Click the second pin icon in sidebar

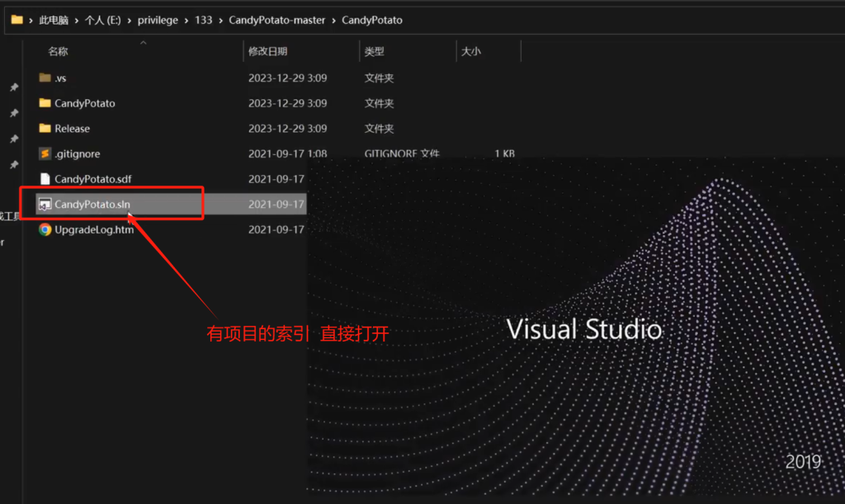click(15, 113)
